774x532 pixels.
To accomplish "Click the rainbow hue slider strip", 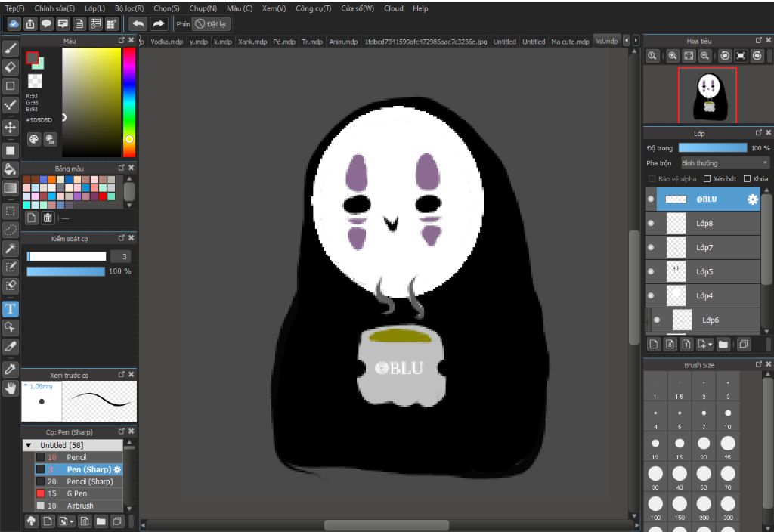I will 129,102.
